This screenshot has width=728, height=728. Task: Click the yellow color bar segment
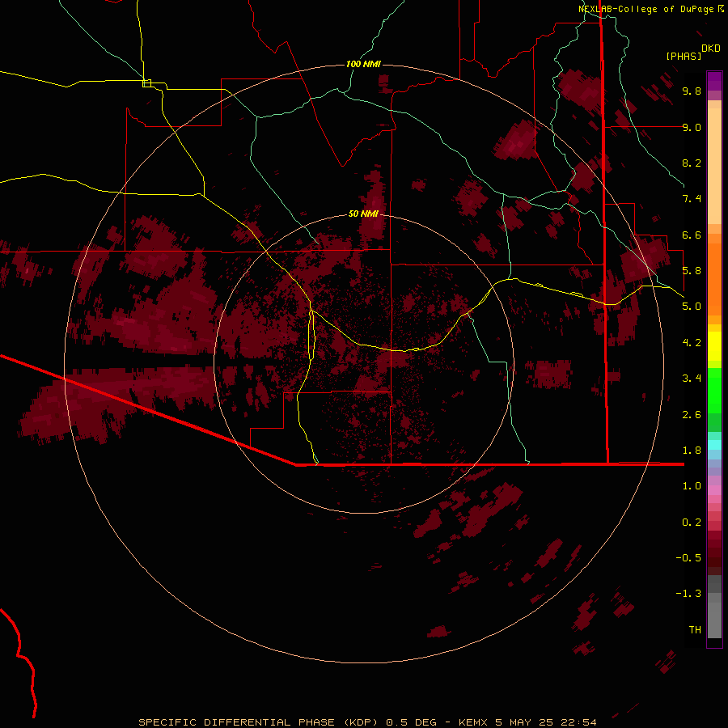click(x=714, y=346)
